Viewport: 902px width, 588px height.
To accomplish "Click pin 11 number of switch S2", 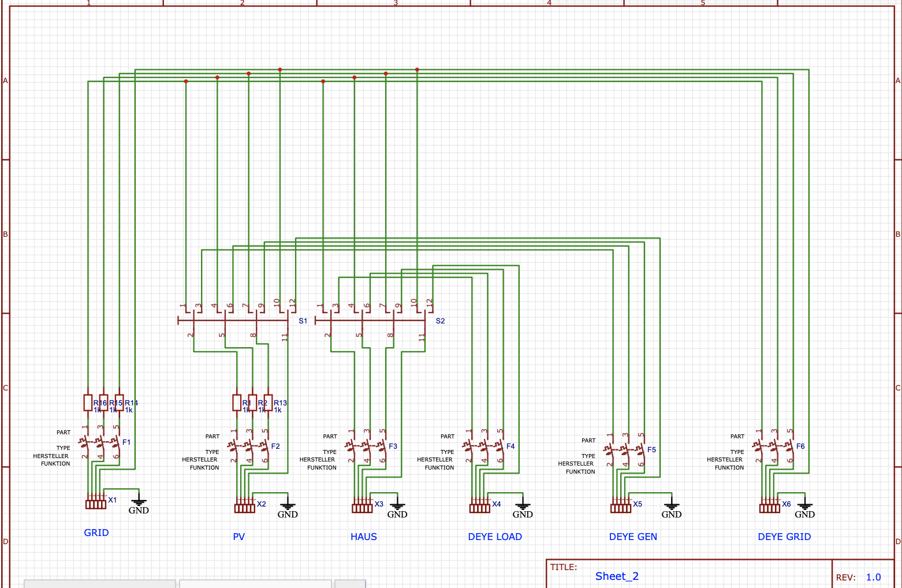I will 422,337.
